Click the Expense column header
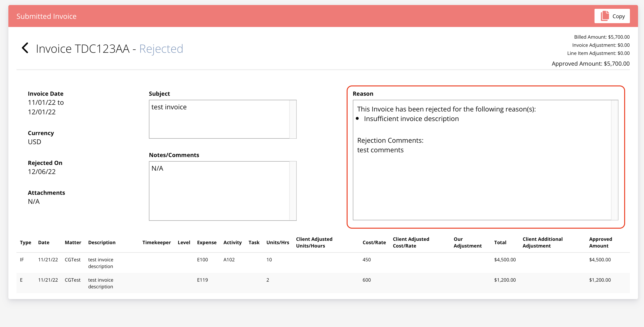Image resolution: width=644 pixels, height=327 pixels. (207, 242)
